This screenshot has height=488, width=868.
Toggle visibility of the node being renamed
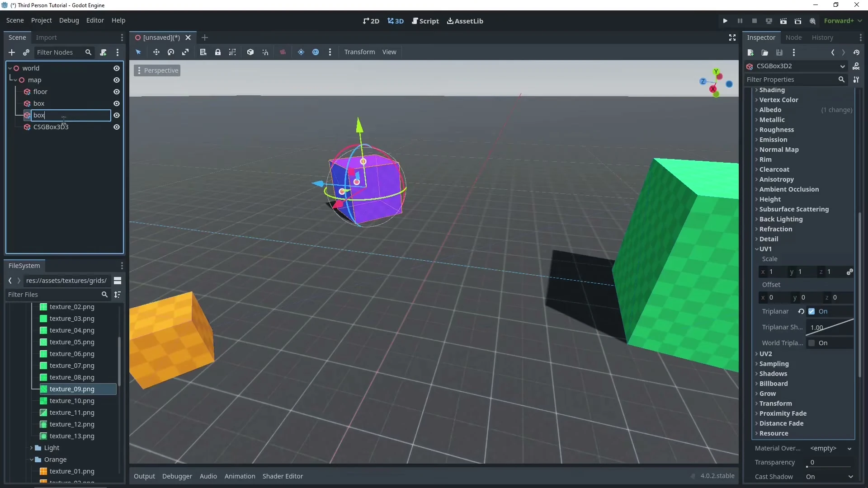117,115
